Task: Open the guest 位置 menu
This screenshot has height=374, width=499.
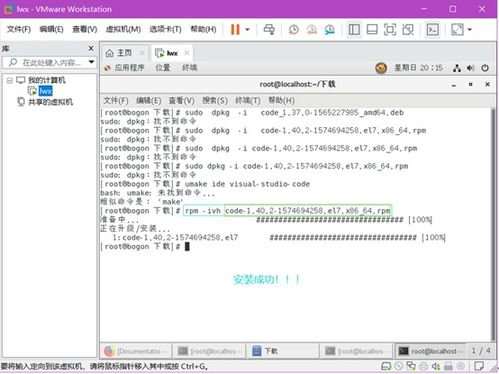Action: point(163,68)
